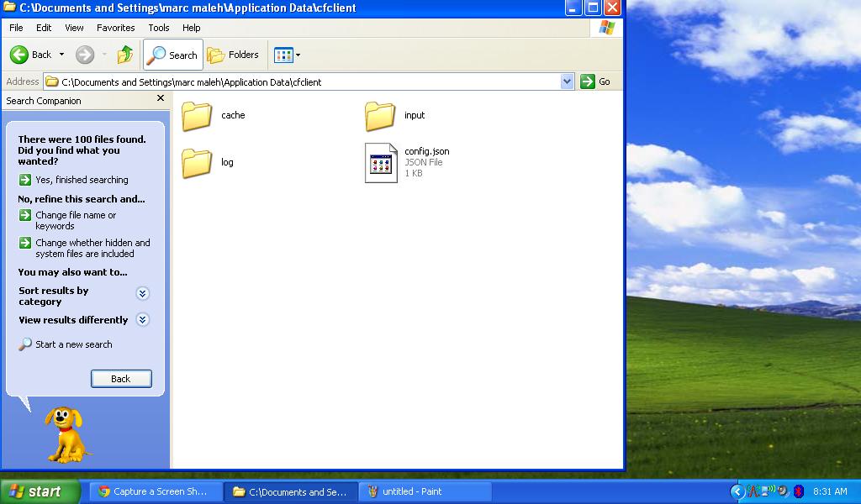Close the Search Companion pane
Viewport: 861px width, 504px height.
tap(161, 99)
